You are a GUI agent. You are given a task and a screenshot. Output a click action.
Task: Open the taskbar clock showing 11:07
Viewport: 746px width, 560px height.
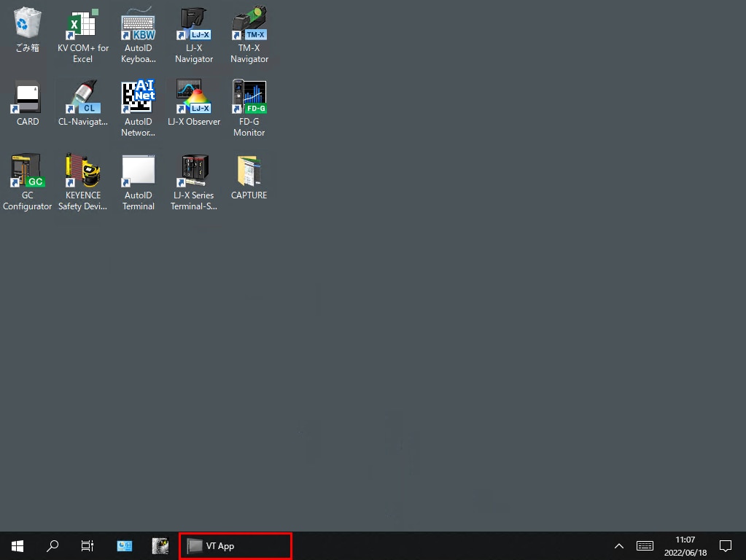pyautogui.click(x=685, y=545)
